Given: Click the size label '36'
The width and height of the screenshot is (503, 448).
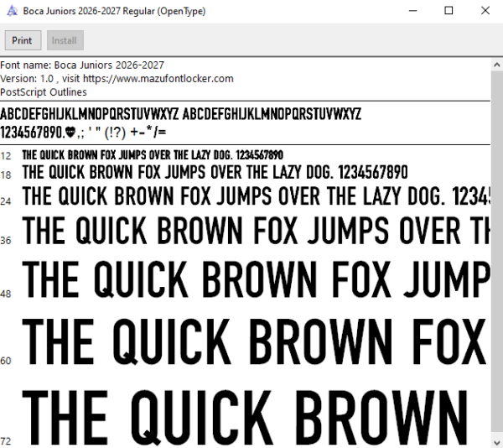Looking at the screenshot, I should (x=6, y=241).
